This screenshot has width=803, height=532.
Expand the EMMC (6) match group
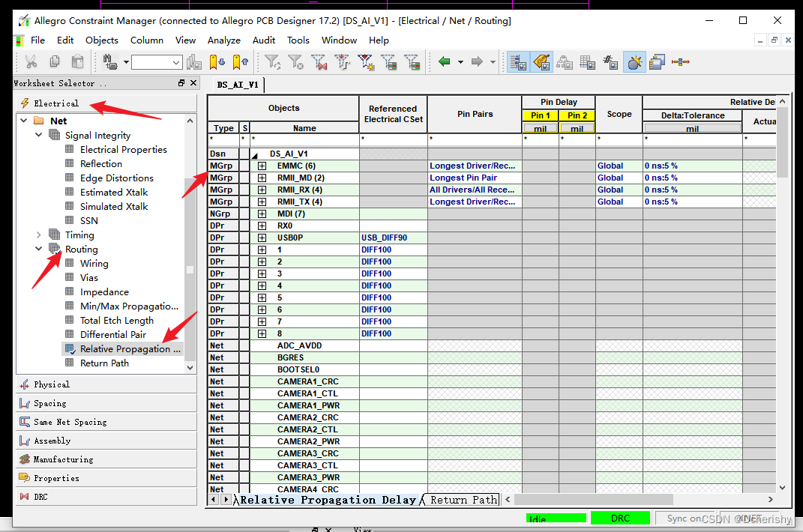click(x=262, y=166)
